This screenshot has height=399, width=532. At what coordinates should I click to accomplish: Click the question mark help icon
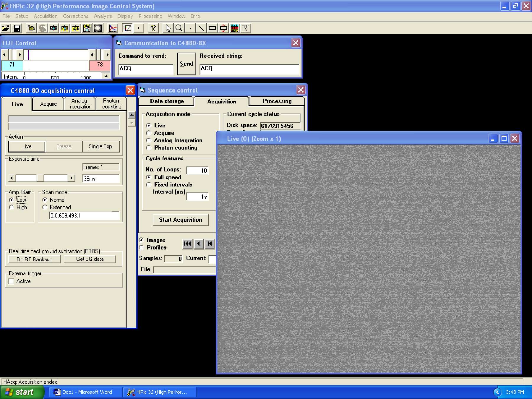point(153,28)
